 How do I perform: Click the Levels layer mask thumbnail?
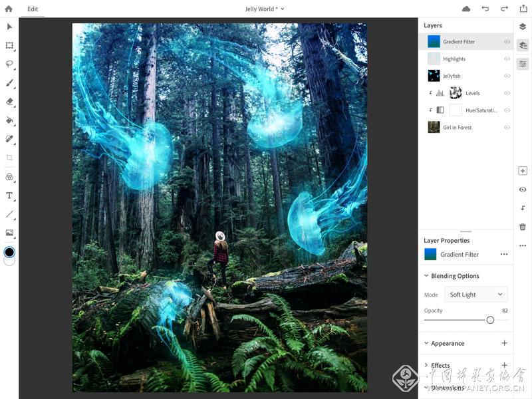pos(456,93)
